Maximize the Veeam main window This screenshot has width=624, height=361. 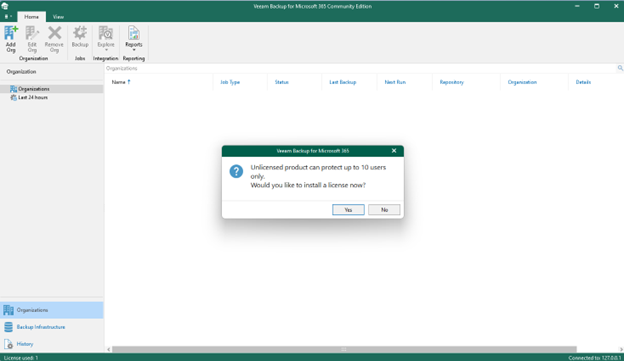pyautogui.click(x=597, y=6)
